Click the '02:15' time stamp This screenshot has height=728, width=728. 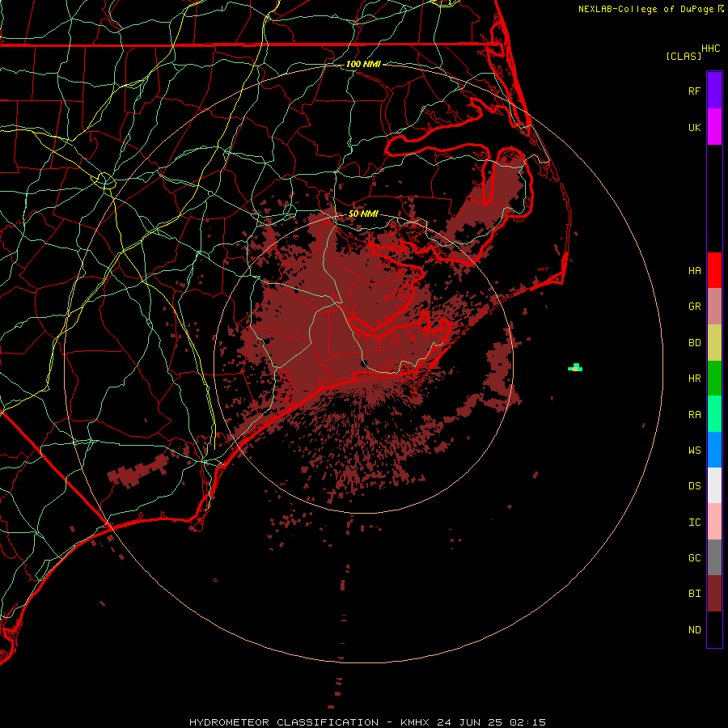(x=527, y=722)
